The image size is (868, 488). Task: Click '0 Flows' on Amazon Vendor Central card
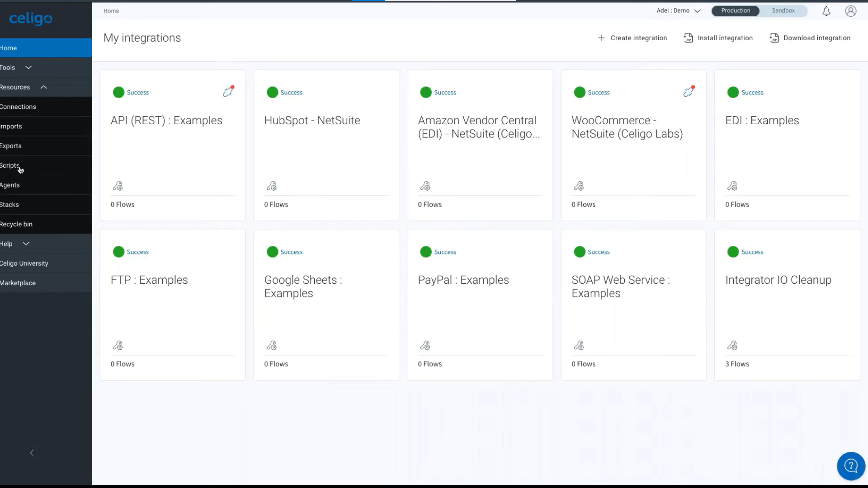click(x=430, y=205)
